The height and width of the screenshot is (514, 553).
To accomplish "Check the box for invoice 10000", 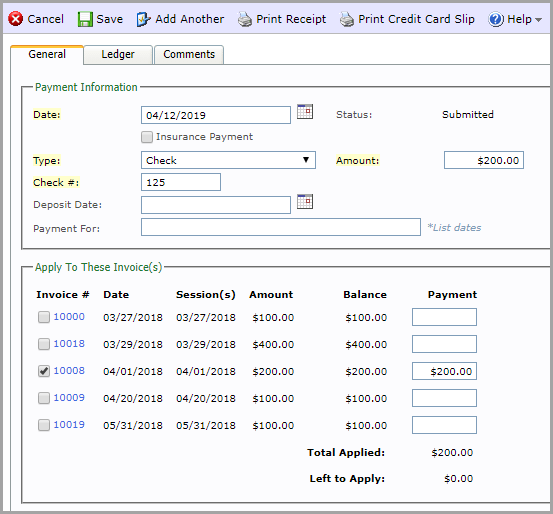I will click(44, 317).
